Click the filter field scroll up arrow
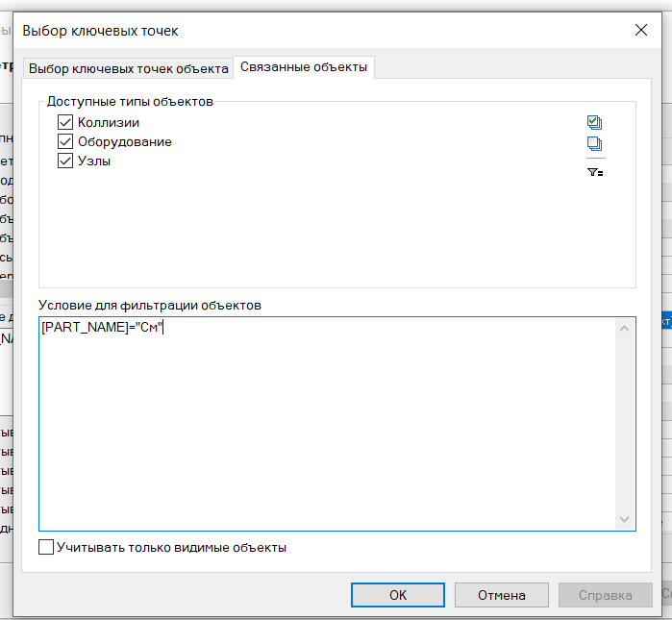 (x=625, y=329)
